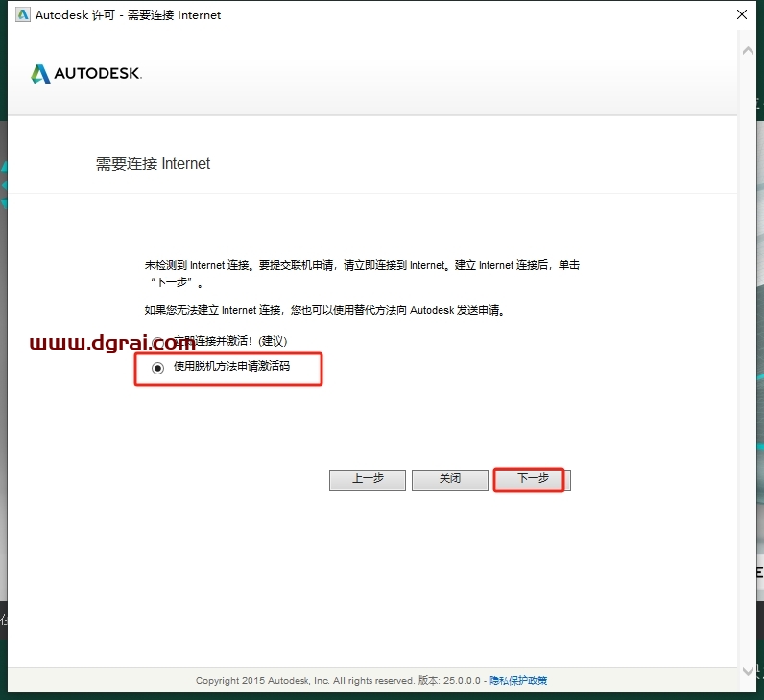Click the text 如果您无法建立 Internet 连接
The width and height of the screenshot is (764, 700).
[212, 310]
